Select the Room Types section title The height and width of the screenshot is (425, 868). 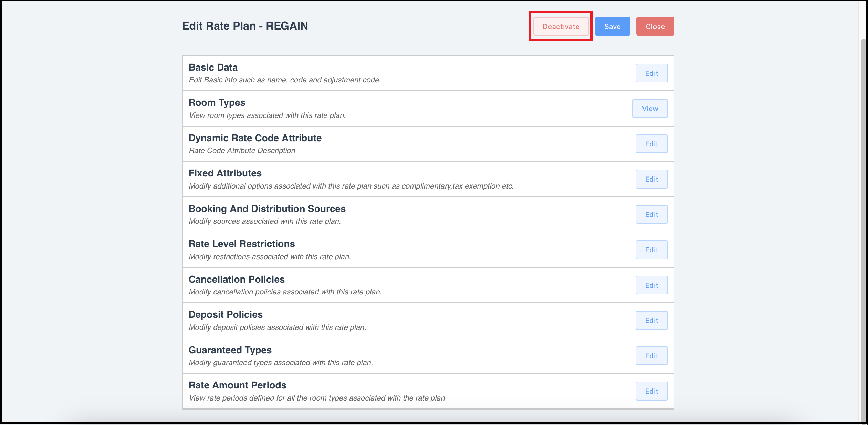[x=217, y=102]
